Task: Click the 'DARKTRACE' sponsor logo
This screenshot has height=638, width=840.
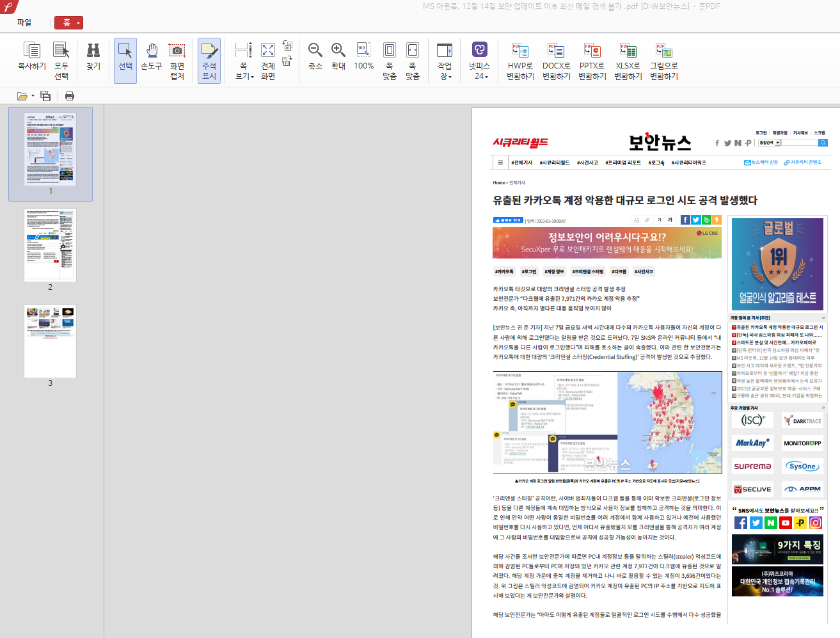Action: pyautogui.click(x=802, y=420)
